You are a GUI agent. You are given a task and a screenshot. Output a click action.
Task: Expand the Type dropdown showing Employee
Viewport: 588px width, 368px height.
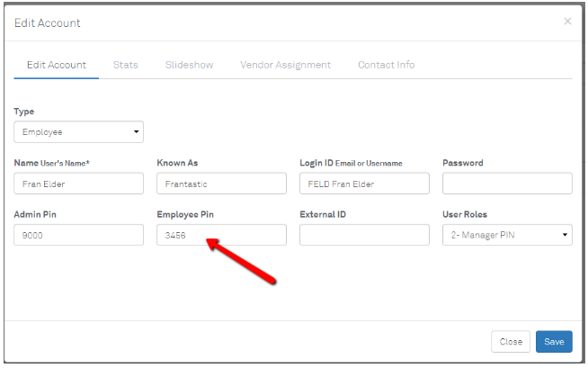[78, 132]
